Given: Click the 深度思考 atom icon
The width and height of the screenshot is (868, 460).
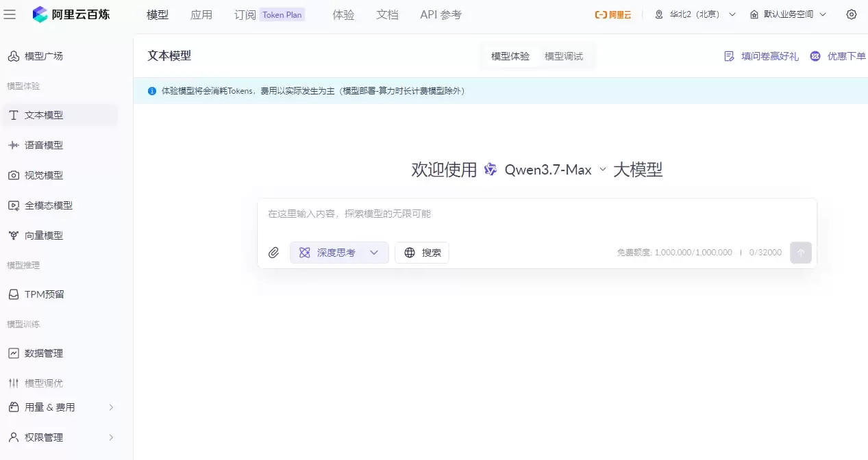Looking at the screenshot, I should [305, 253].
